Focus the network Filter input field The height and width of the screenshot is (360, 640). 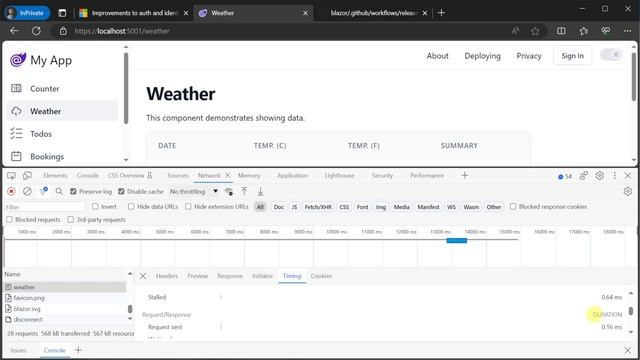click(x=45, y=207)
